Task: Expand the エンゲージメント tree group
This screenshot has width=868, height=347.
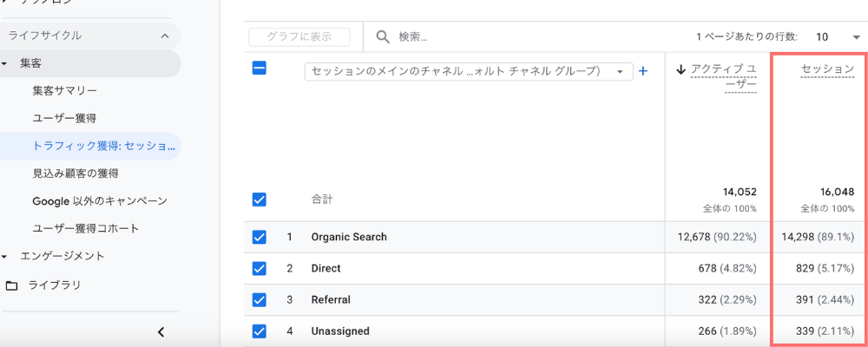Action: tap(4, 256)
